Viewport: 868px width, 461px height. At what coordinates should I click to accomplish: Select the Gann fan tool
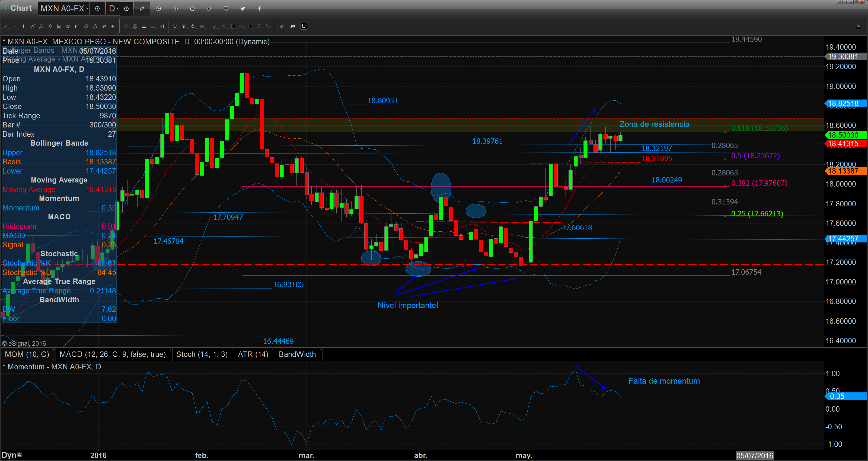(x=41, y=26)
